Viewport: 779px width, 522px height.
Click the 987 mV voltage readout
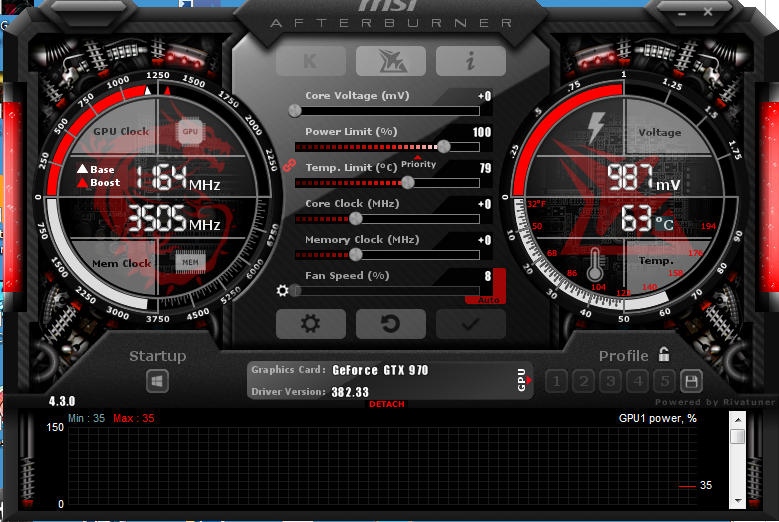click(643, 178)
